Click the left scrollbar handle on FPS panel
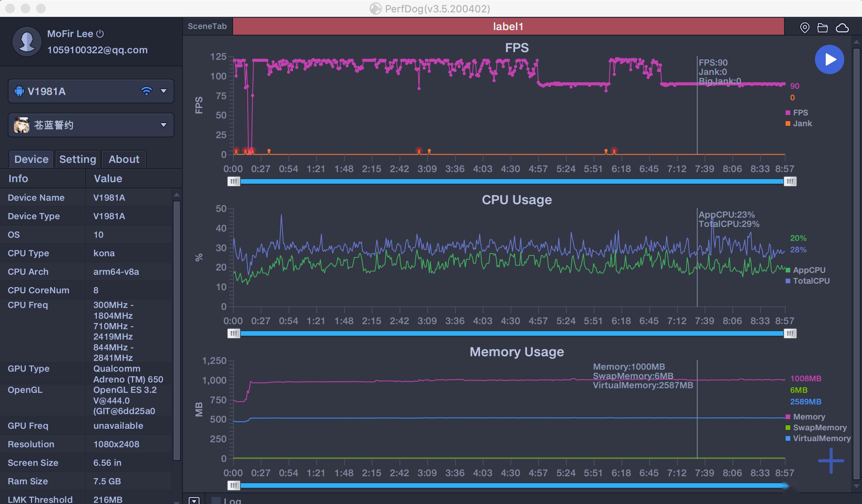 click(233, 181)
